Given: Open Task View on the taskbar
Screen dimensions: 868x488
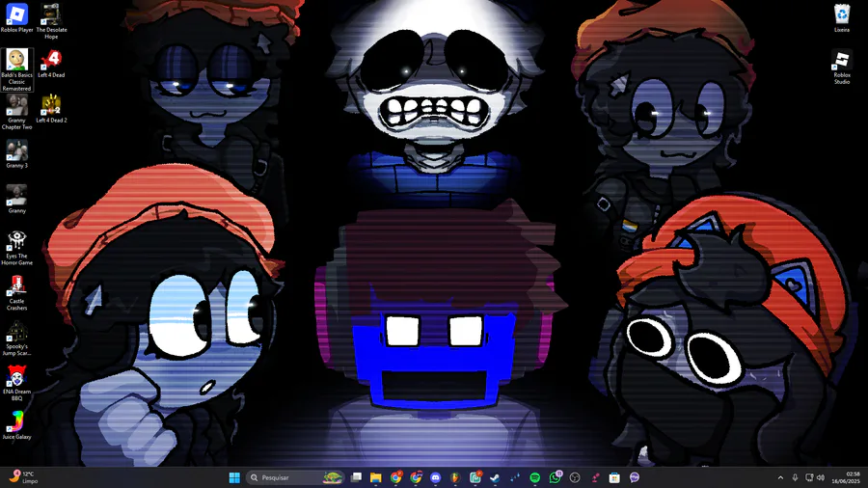Looking at the screenshot, I should pos(357,477).
